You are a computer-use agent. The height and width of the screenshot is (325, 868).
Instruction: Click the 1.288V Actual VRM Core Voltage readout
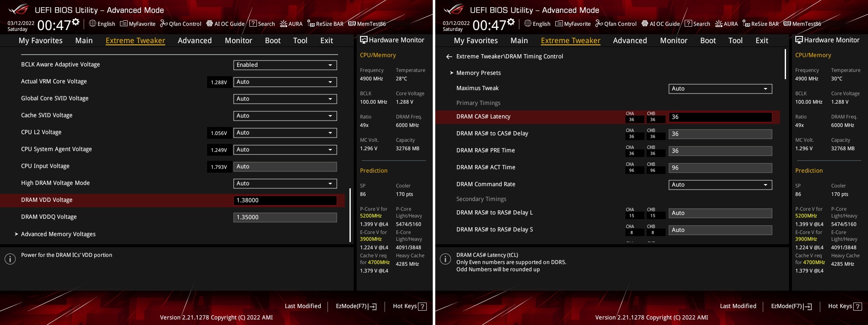coord(219,82)
